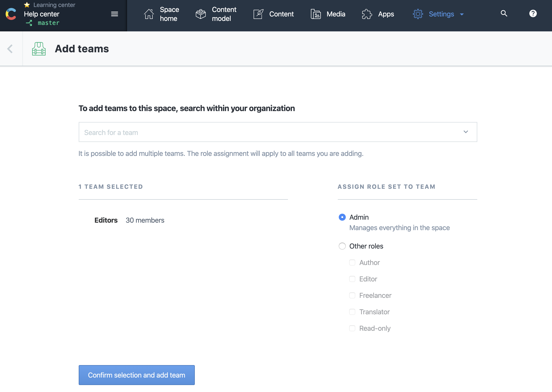The height and width of the screenshot is (392, 552).
Task: Select the Other roles radio button
Action: 342,246
